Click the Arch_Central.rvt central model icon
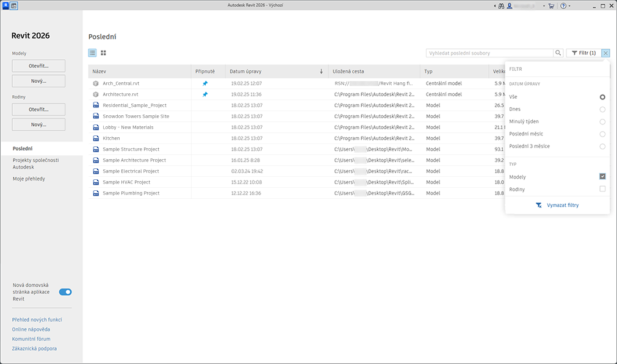The width and height of the screenshot is (617, 364). point(96,84)
